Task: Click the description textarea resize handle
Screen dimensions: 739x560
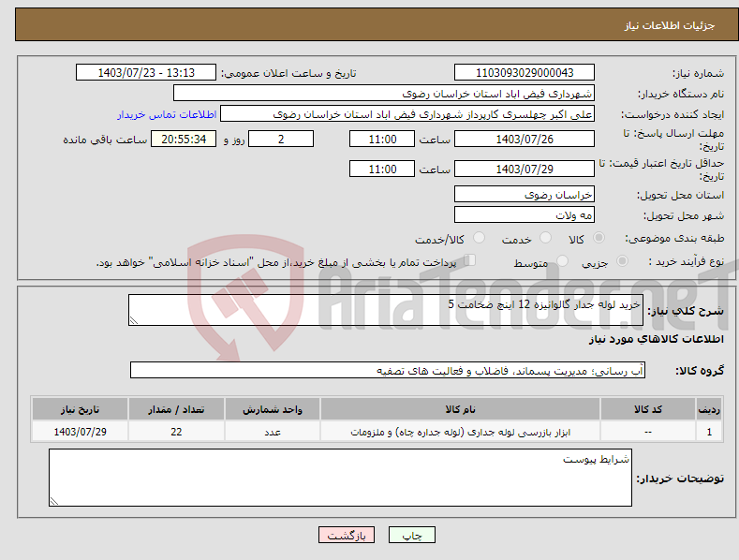Action: pos(134,320)
